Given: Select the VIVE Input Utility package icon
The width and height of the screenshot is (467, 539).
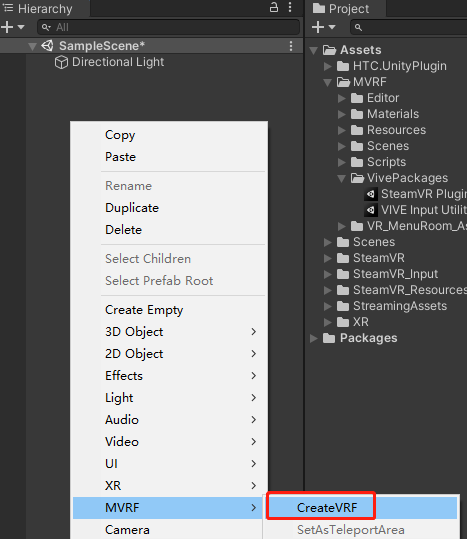Looking at the screenshot, I should tap(371, 210).
